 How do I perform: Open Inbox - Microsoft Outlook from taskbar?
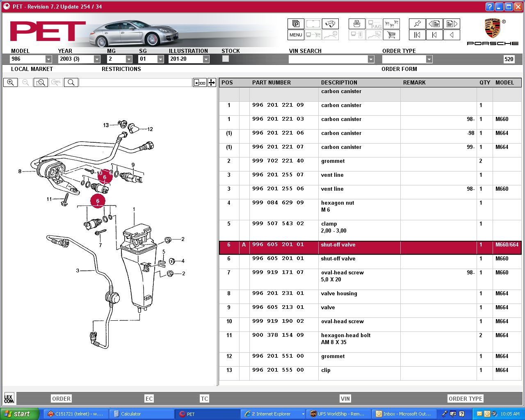pos(405,414)
